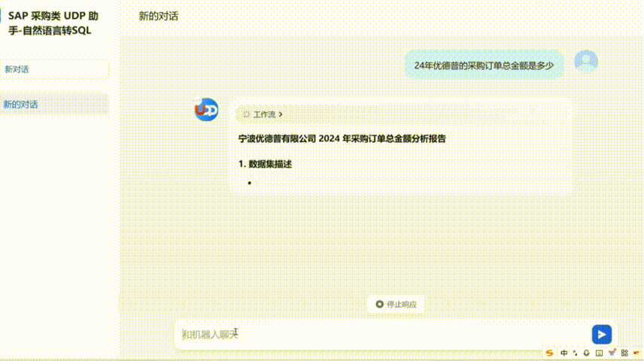
Task: Expand the 工作流 workflow section
Action: 263,115
